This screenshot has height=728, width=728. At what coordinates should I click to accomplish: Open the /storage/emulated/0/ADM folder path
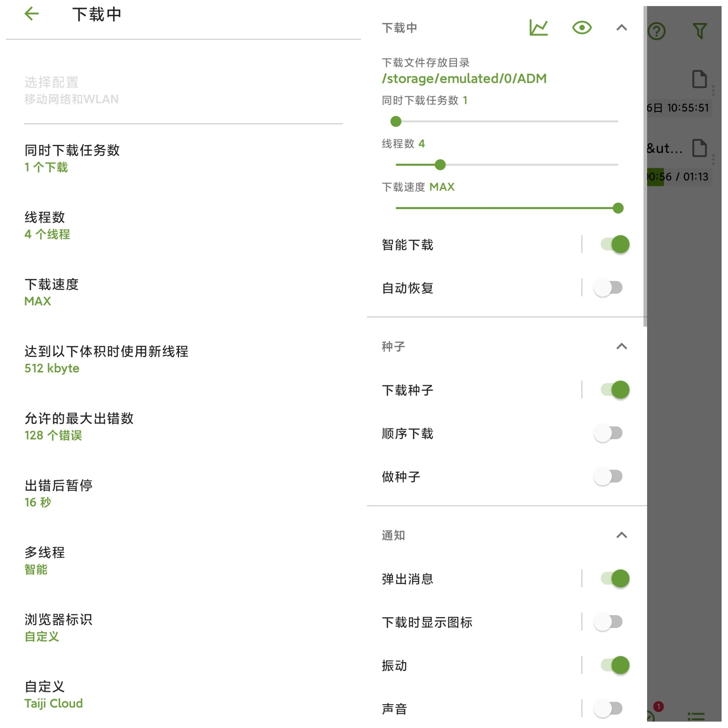point(468,79)
